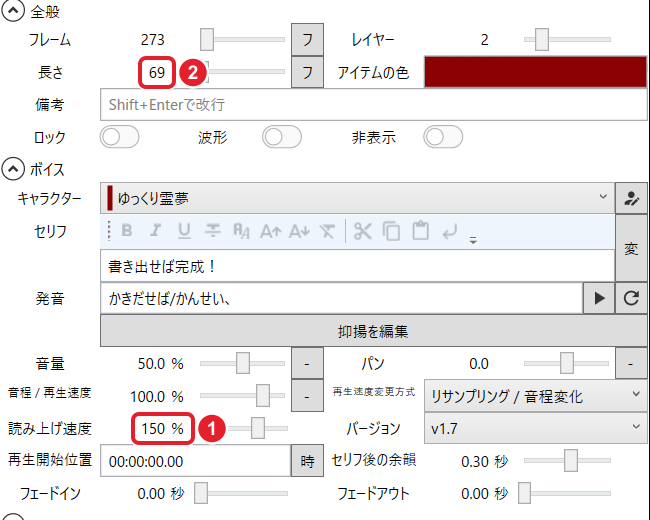This screenshot has width=650, height=520.
Task: Click the フレーム value 273
Action: 153,40
